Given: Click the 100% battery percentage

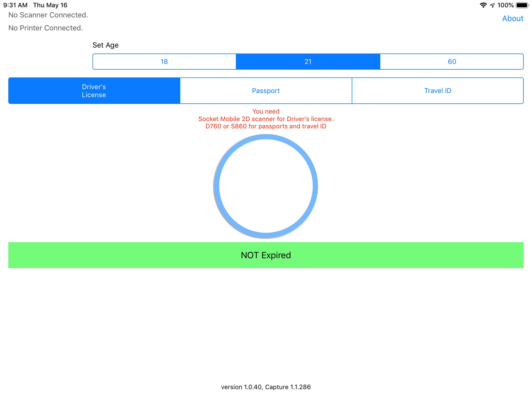Looking at the screenshot, I should tap(505, 5).
